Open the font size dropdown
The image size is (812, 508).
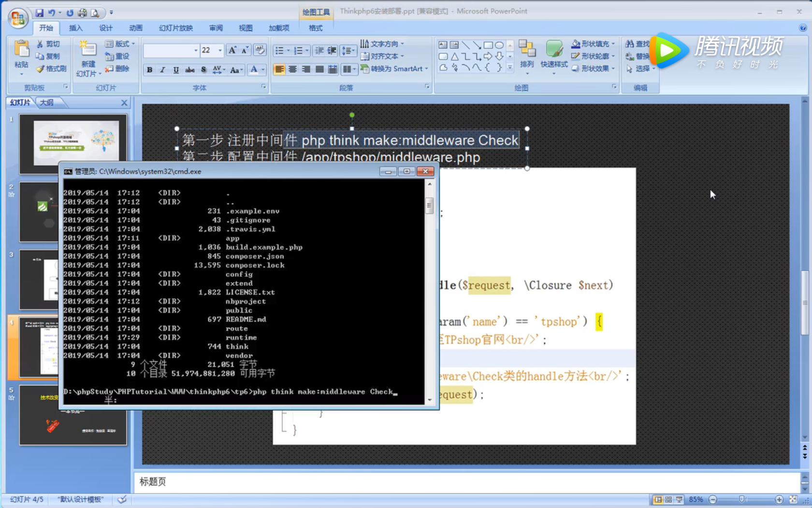click(x=220, y=50)
